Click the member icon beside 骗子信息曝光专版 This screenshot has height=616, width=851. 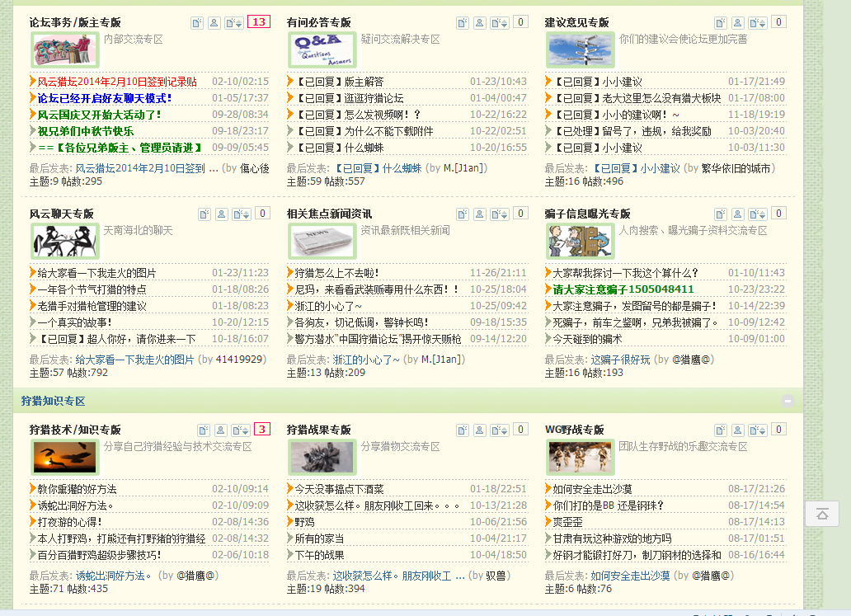737,214
